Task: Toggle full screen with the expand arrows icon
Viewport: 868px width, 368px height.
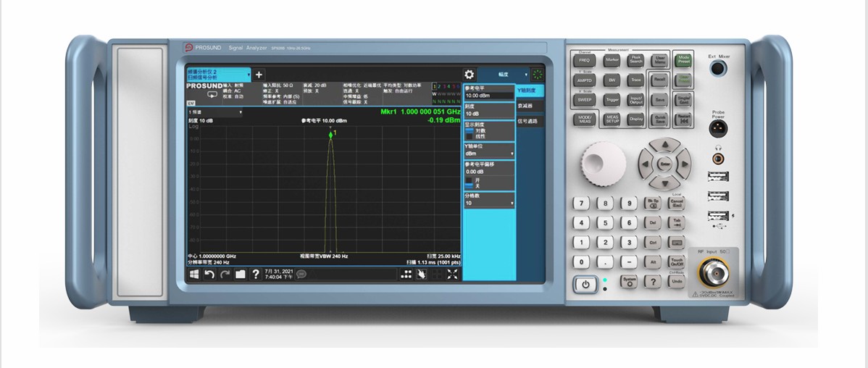Action: click(452, 274)
